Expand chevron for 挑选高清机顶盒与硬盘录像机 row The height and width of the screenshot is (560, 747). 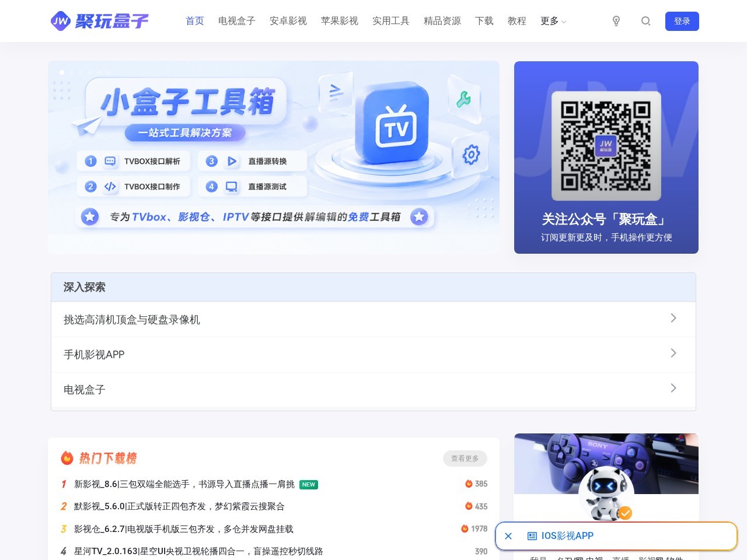[x=673, y=318]
